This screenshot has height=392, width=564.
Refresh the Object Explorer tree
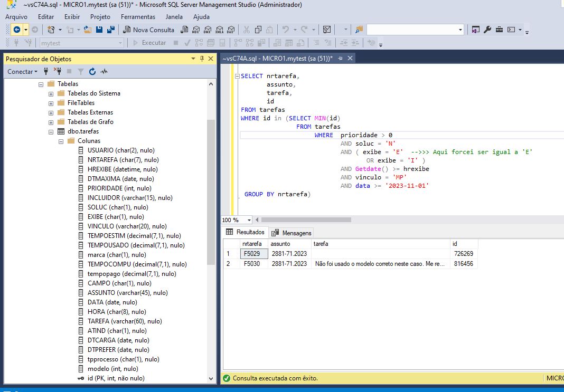[92, 71]
